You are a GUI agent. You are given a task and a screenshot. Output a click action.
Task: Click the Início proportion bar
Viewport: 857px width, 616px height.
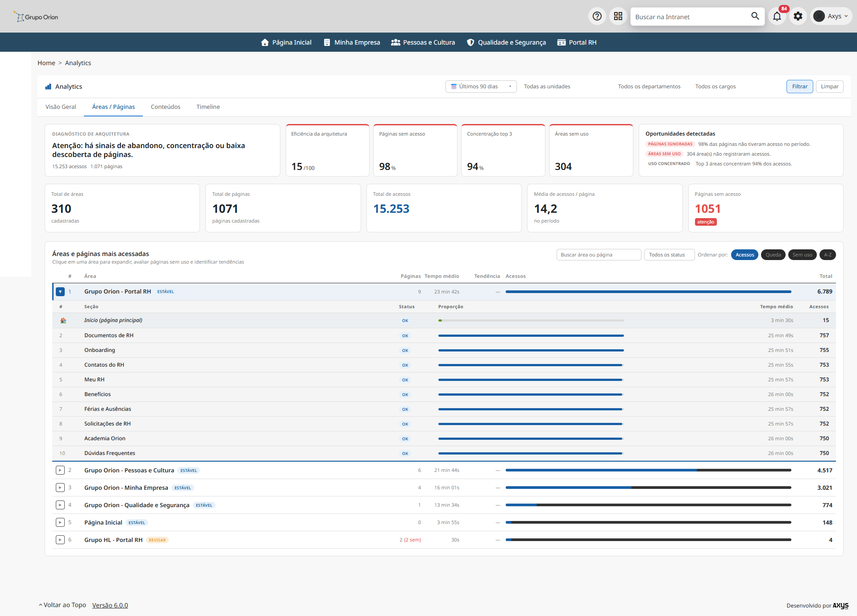(x=531, y=320)
